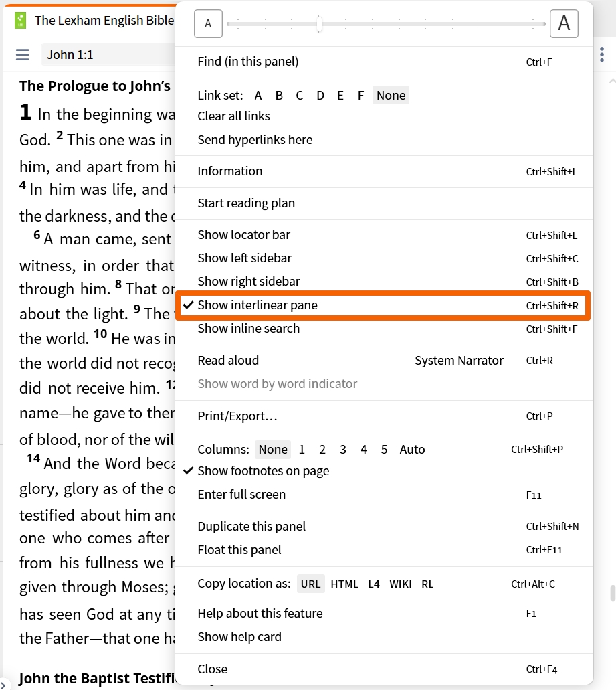Click the Lexham English Bible resource icon

click(20, 20)
